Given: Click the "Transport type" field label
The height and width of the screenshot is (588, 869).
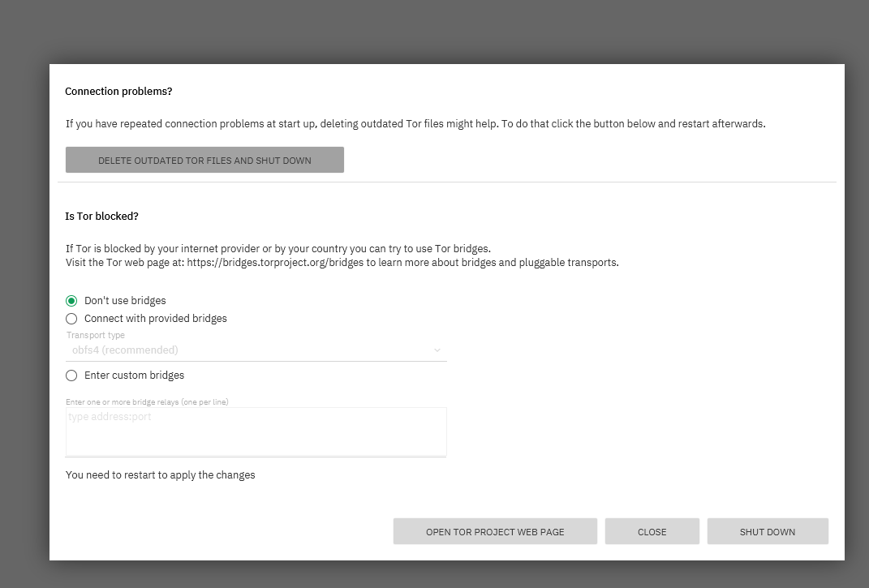Looking at the screenshot, I should click(x=95, y=335).
